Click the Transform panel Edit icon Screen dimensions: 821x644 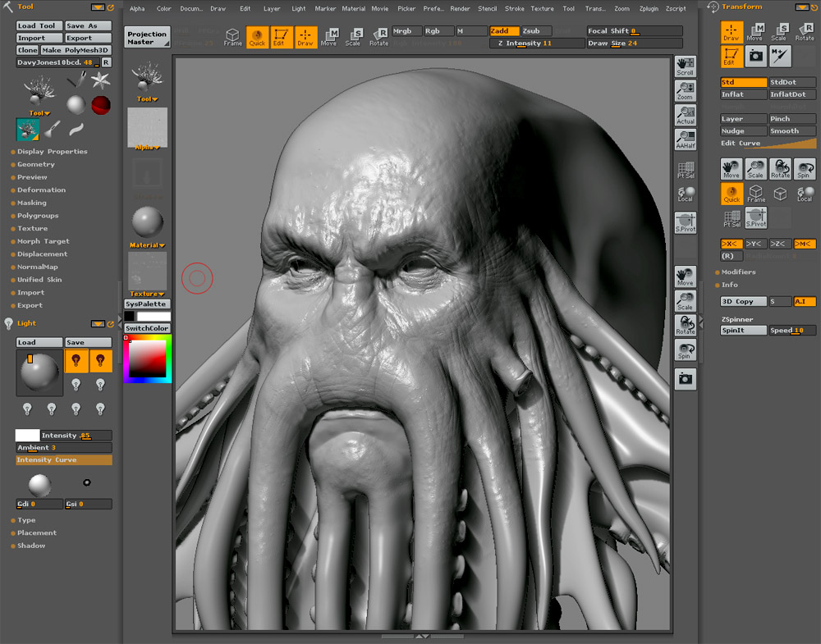(x=731, y=56)
